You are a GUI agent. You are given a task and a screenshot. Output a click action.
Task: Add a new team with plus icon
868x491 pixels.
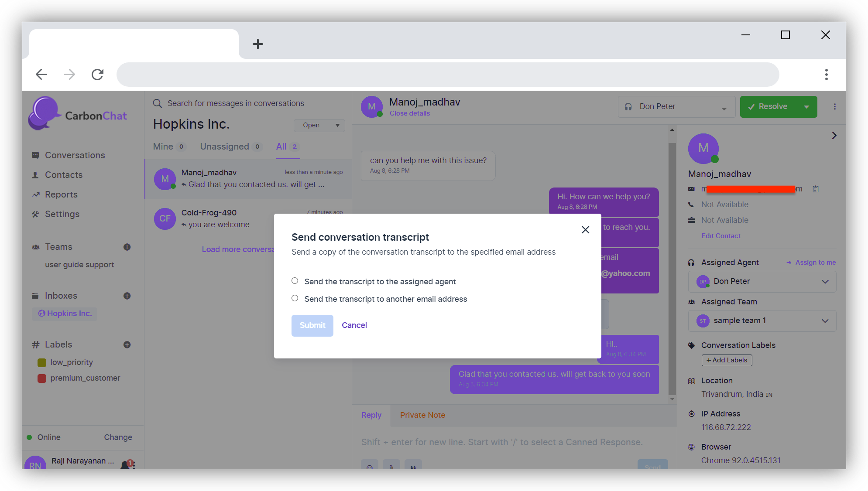127,247
